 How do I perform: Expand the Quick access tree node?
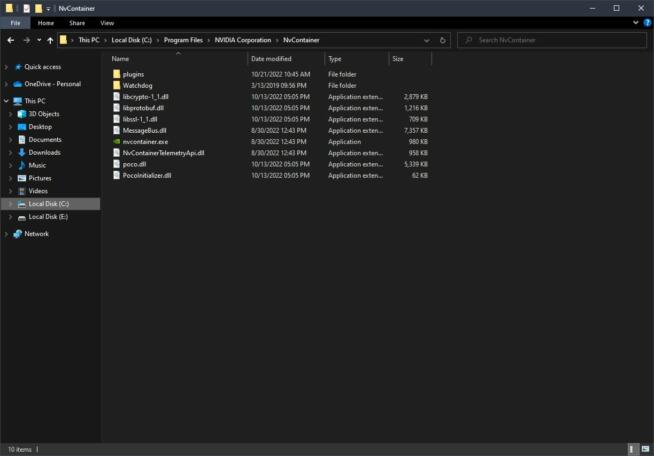[6, 67]
